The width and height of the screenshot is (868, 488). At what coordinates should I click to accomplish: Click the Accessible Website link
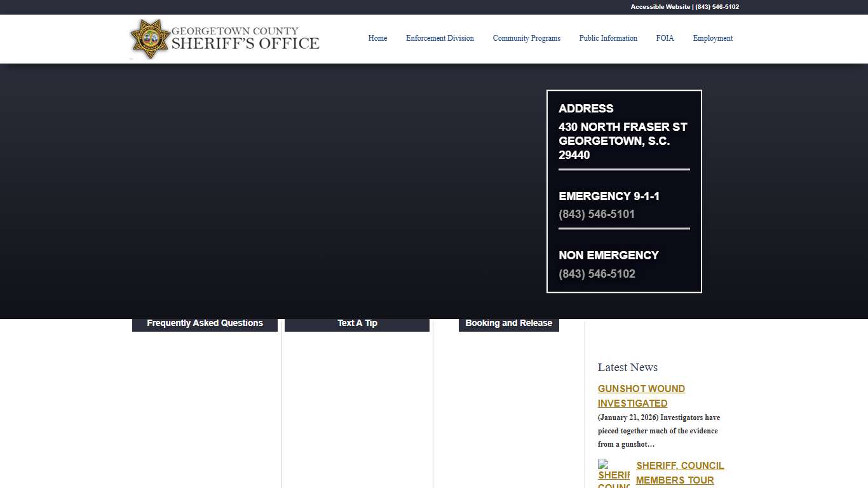coord(660,7)
